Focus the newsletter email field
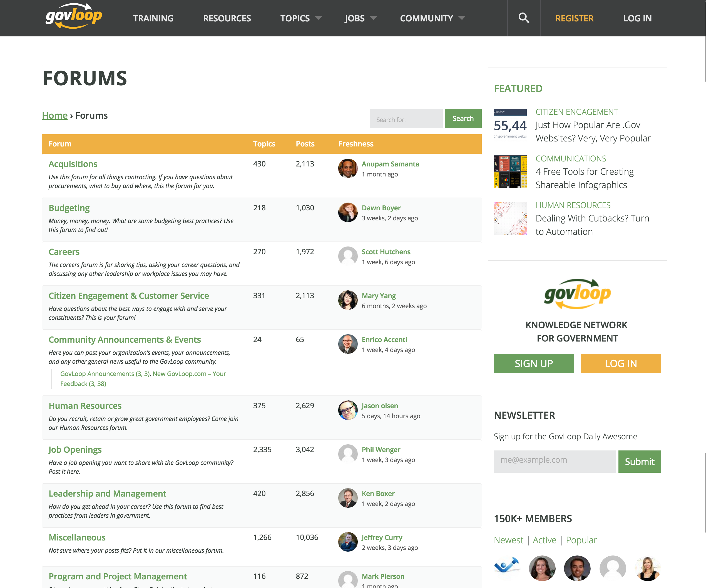This screenshot has width=706, height=588. coord(555,462)
